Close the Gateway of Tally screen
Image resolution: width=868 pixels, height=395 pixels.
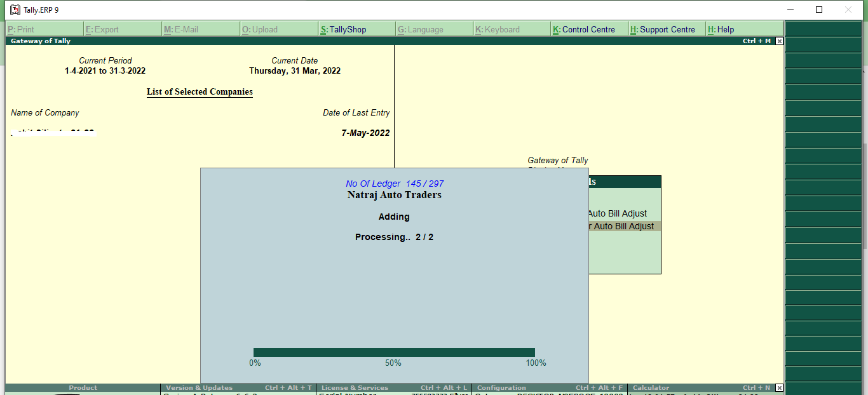[778, 41]
